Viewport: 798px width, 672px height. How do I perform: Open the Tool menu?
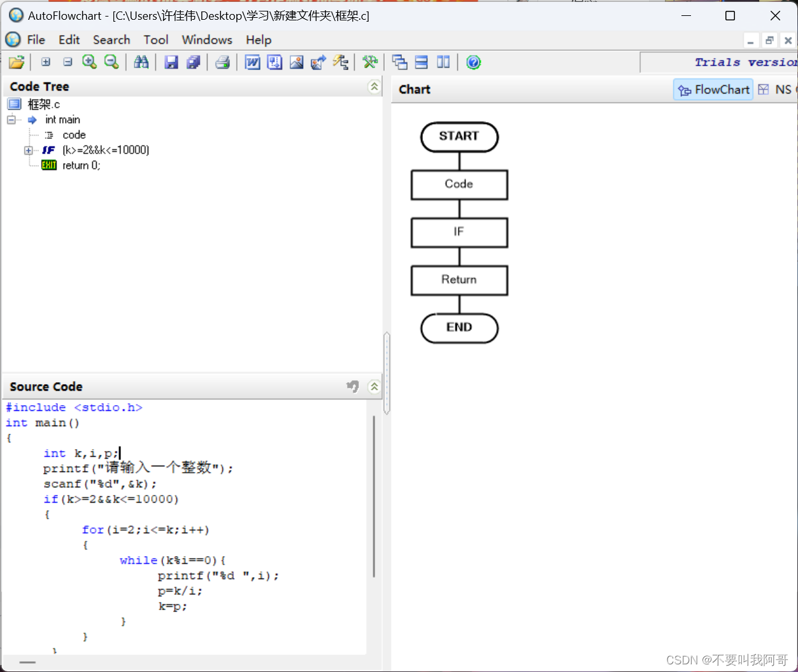pyautogui.click(x=156, y=39)
